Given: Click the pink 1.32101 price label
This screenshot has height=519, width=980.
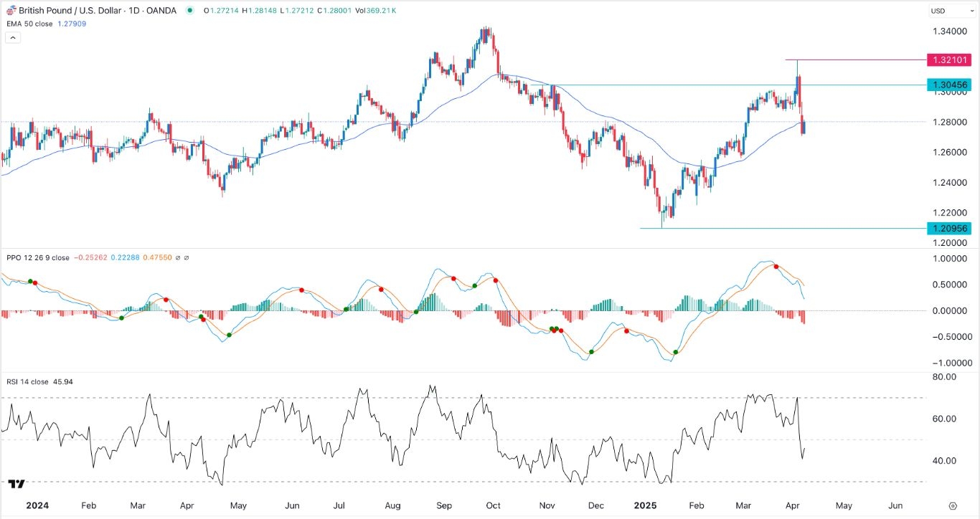Looking at the screenshot, I should pos(948,59).
